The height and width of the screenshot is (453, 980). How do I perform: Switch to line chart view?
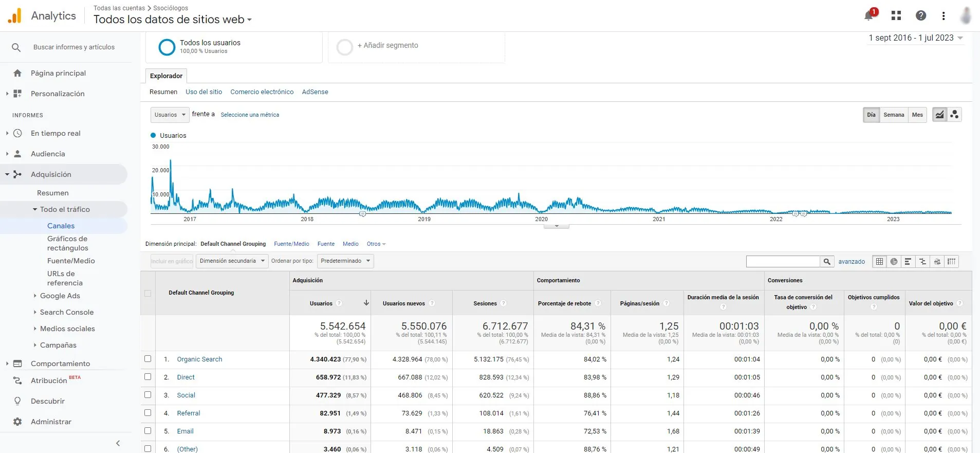click(939, 115)
